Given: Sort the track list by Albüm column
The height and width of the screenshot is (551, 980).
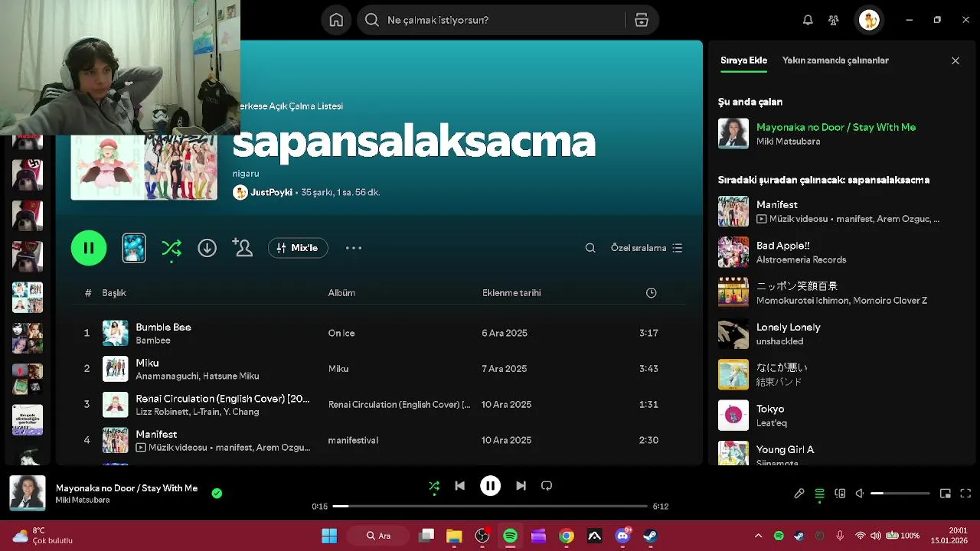Looking at the screenshot, I should [x=341, y=293].
